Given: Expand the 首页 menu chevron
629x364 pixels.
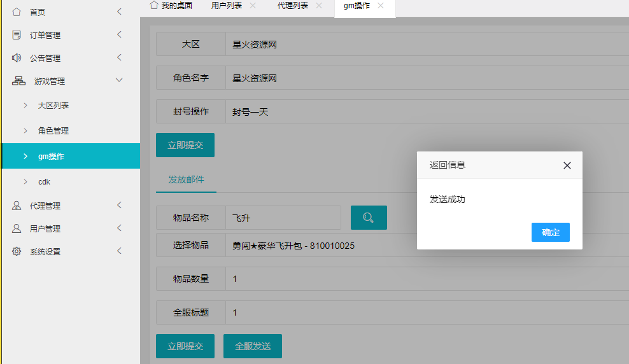Looking at the screenshot, I should [x=119, y=11].
